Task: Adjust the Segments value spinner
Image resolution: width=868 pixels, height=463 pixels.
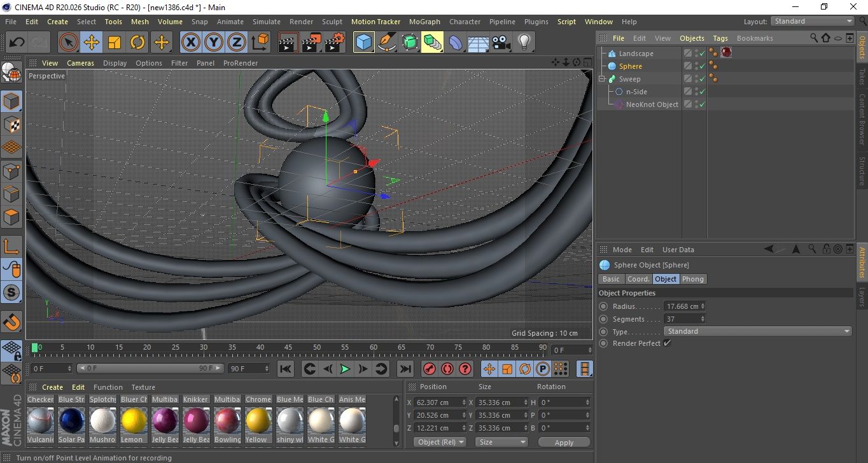Action: tap(703, 319)
